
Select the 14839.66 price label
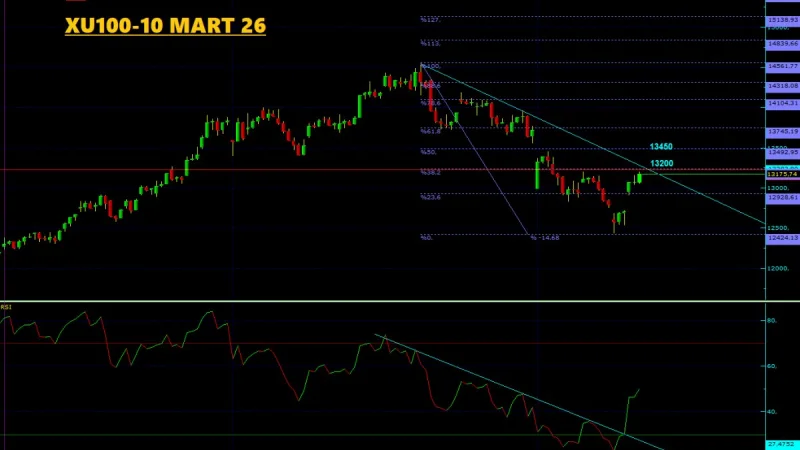[783, 43]
